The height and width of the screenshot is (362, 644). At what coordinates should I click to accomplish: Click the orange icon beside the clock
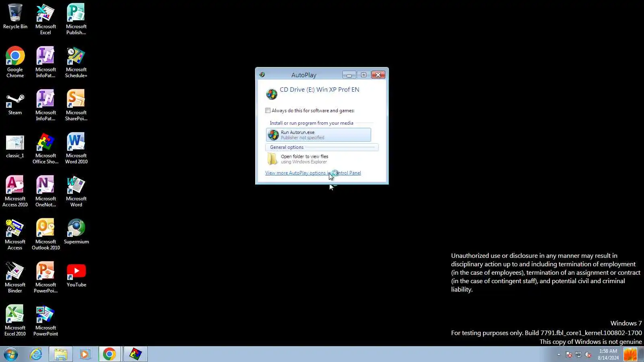coord(630,354)
